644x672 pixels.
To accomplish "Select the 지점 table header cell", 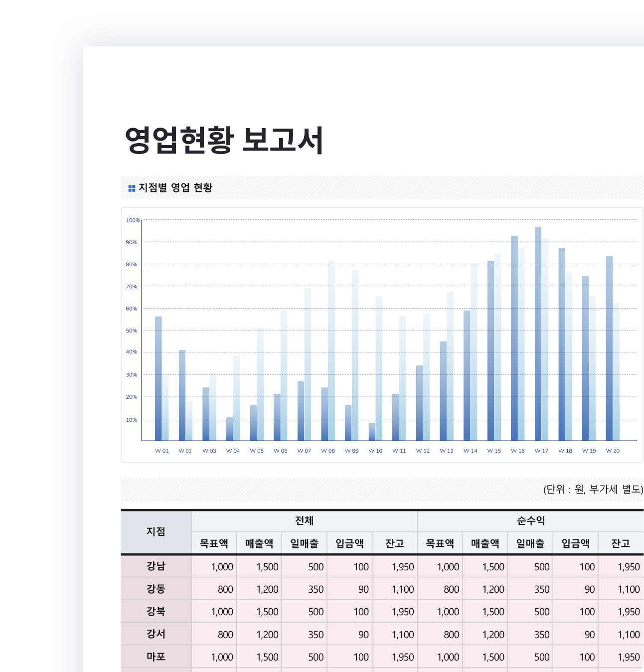I will 156,532.
